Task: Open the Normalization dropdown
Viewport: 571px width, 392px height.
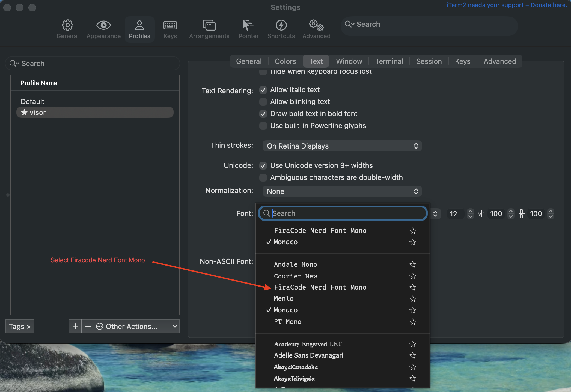Action: [342, 191]
